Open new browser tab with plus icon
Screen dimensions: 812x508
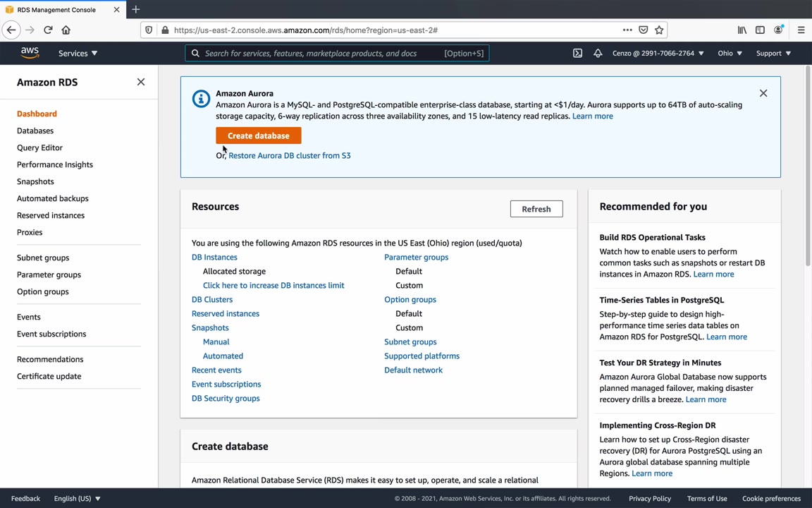click(136, 9)
